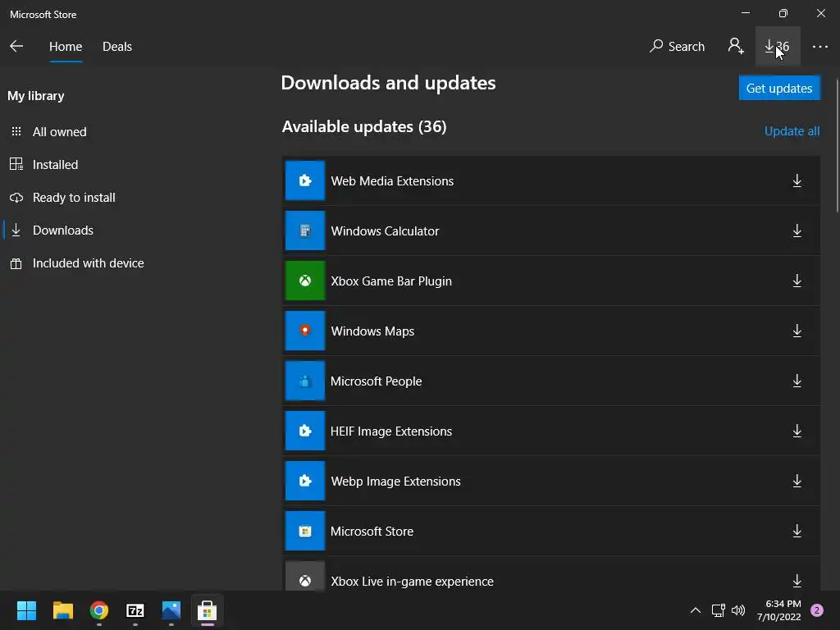Open the Xbox Game Bar Plugin entry

pos(551,281)
